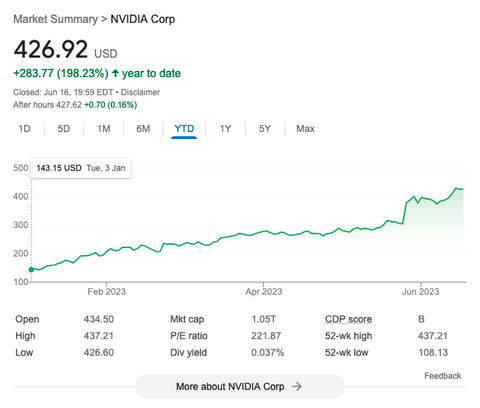This screenshot has width=480, height=408.
Task: Select the YTD tab
Action: tap(184, 129)
